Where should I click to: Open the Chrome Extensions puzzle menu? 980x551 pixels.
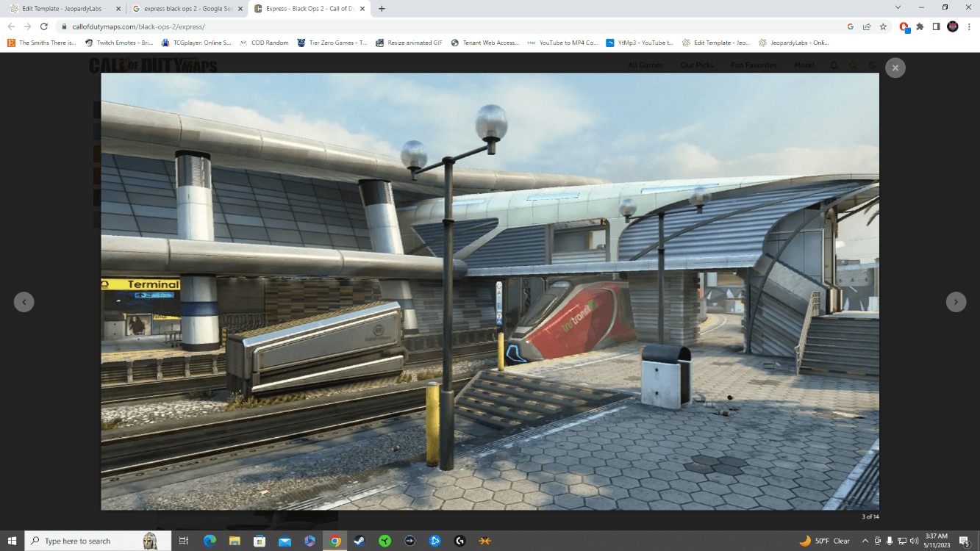[920, 26]
